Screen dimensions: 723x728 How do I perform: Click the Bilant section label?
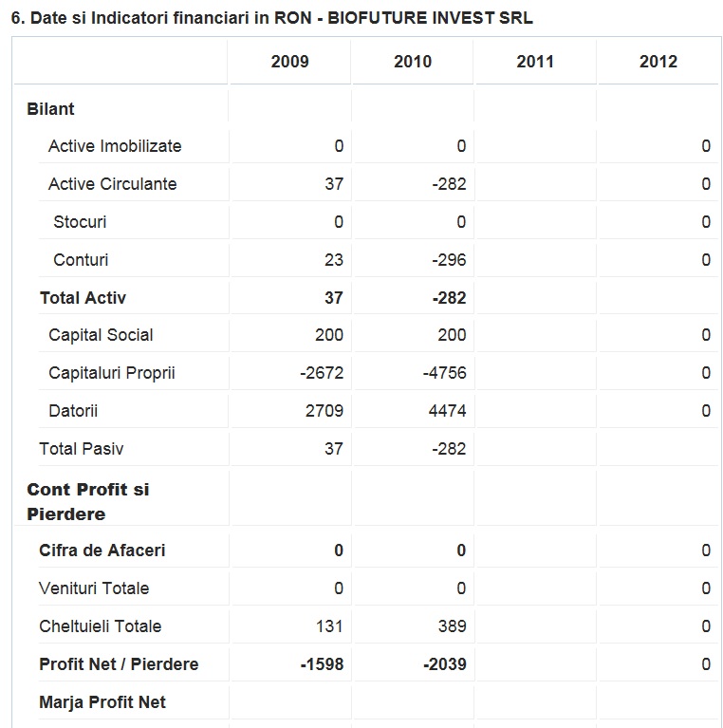coord(51,109)
